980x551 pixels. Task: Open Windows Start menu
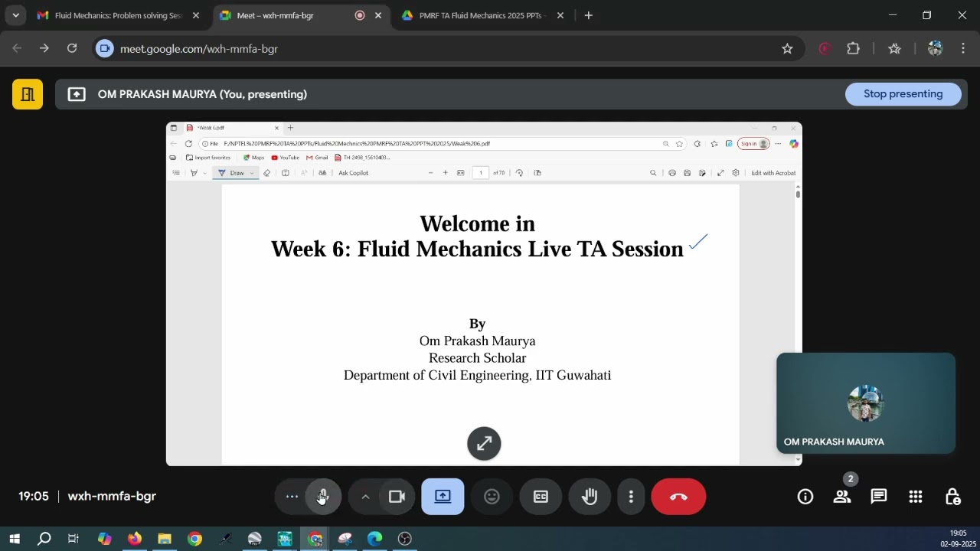coord(15,539)
